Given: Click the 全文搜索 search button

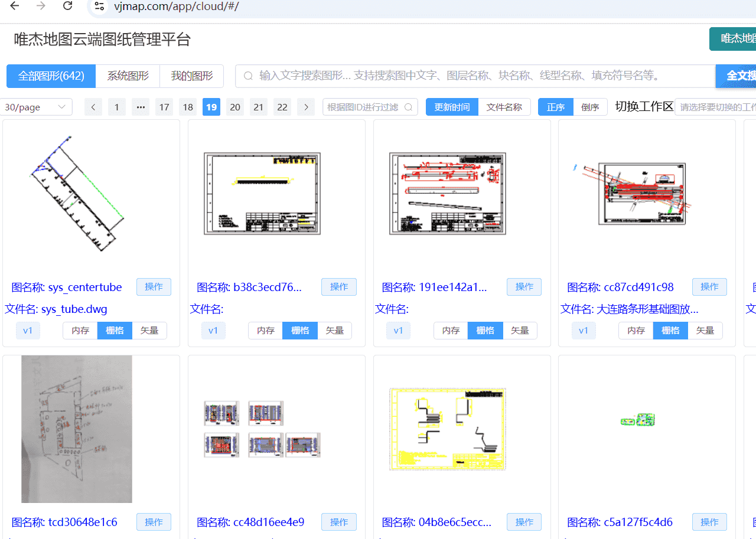Looking at the screenshot, I should tap(738, 76).
